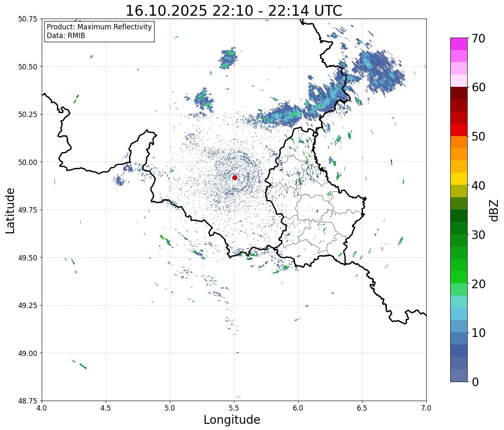Click the 10 tick label on colorbar
This screenshot has height=430, width=504.
tap(478, 333)
